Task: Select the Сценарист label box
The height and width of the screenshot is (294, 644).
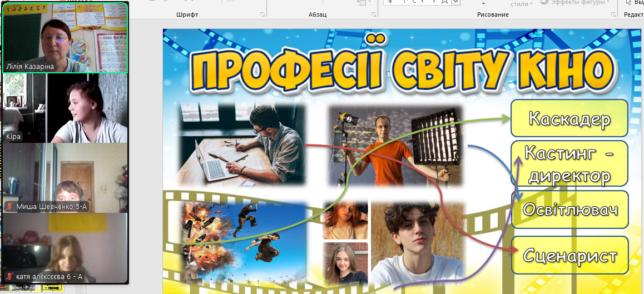Action: point(570,255)
